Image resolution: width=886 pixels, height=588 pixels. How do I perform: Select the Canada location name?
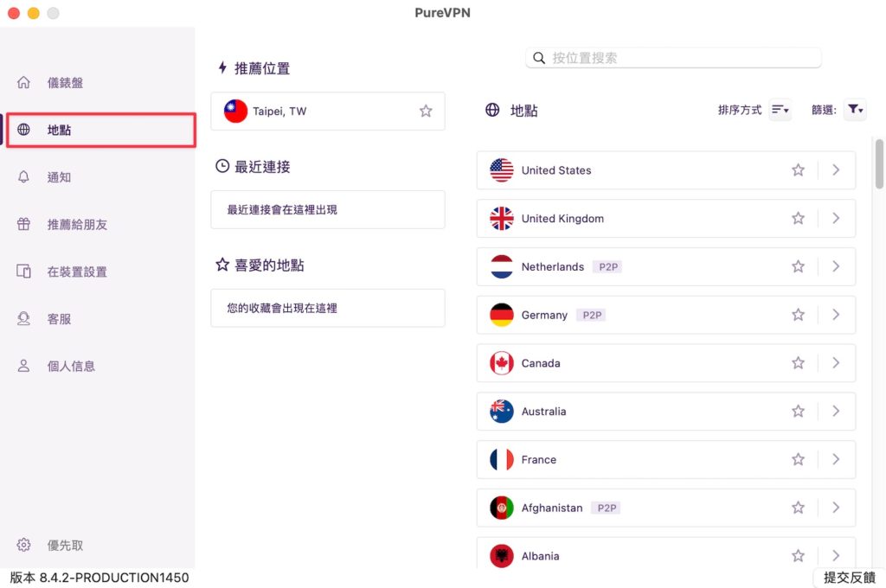(540, 363)
